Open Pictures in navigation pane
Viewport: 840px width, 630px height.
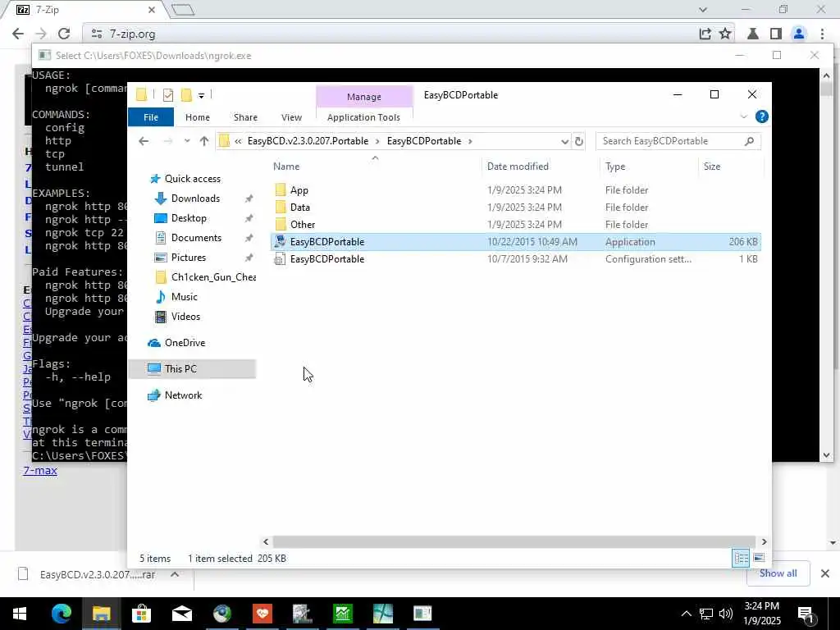point(188,258)
